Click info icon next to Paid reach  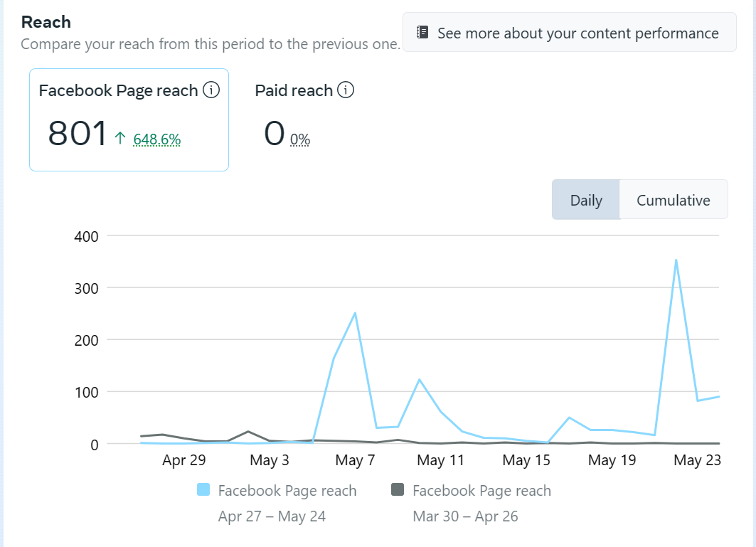click(x=346, y=90)
